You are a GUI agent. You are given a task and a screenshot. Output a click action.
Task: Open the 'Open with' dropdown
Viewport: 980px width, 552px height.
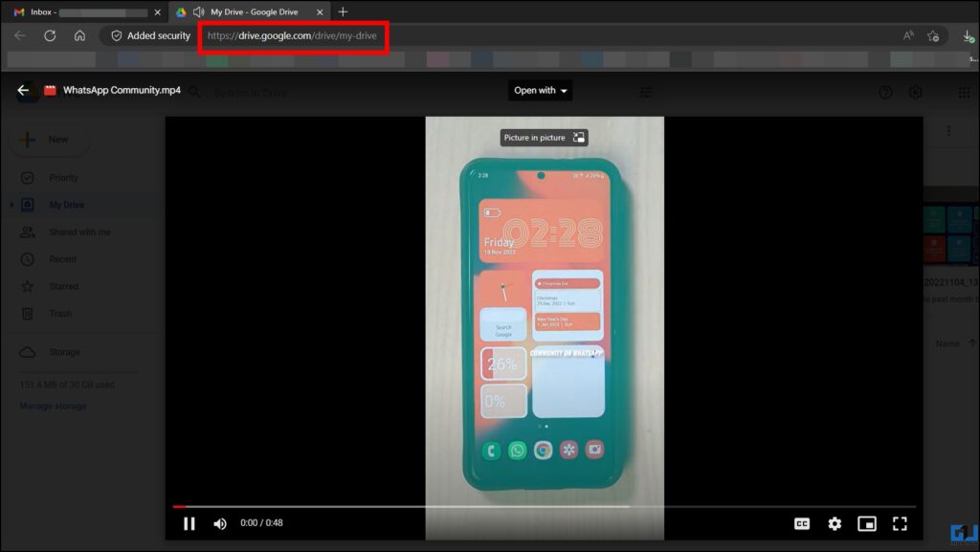[x=540, y=91]
